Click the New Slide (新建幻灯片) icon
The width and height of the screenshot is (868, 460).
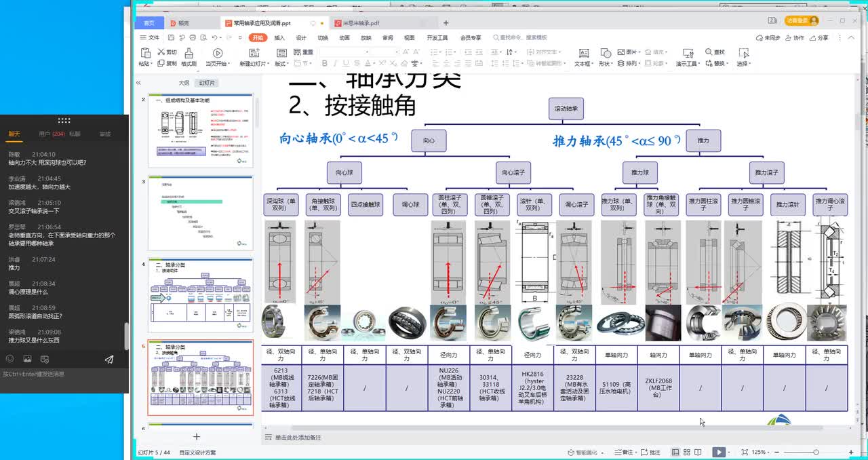(253, 53)
